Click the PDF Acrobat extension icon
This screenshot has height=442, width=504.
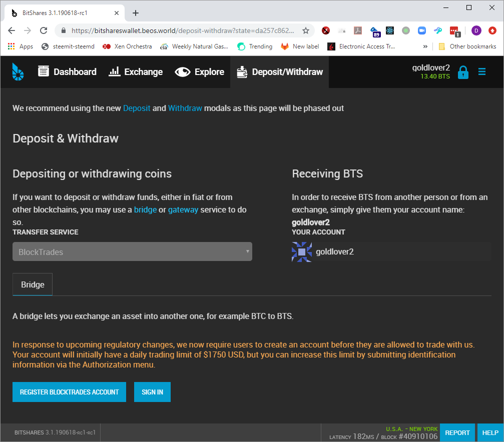coord(358,30)
